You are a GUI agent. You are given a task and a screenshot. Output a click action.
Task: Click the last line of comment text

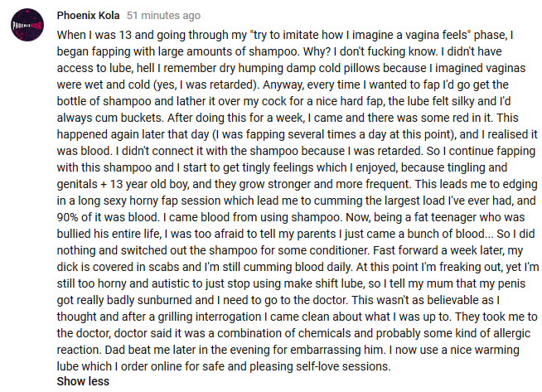point(224,366)
